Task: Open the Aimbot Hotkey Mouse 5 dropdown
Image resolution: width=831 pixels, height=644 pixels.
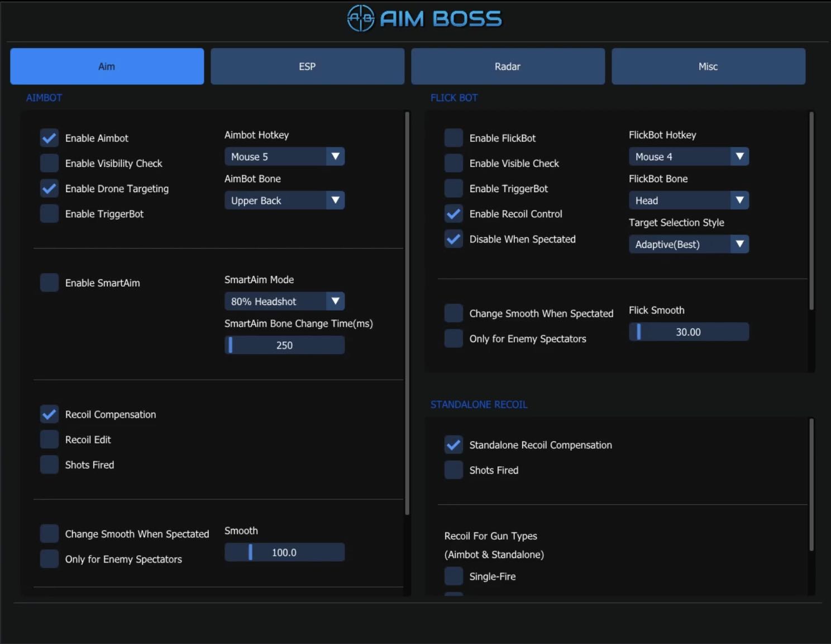Action: click(x=284, y=156)
